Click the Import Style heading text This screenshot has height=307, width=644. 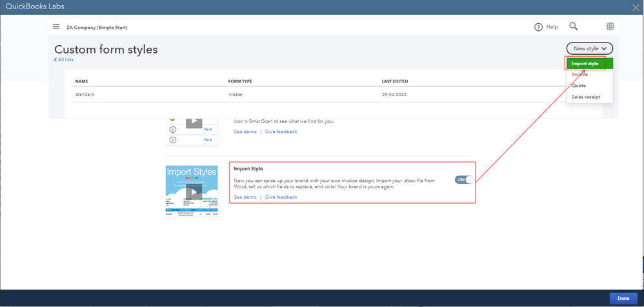(248, 169)
